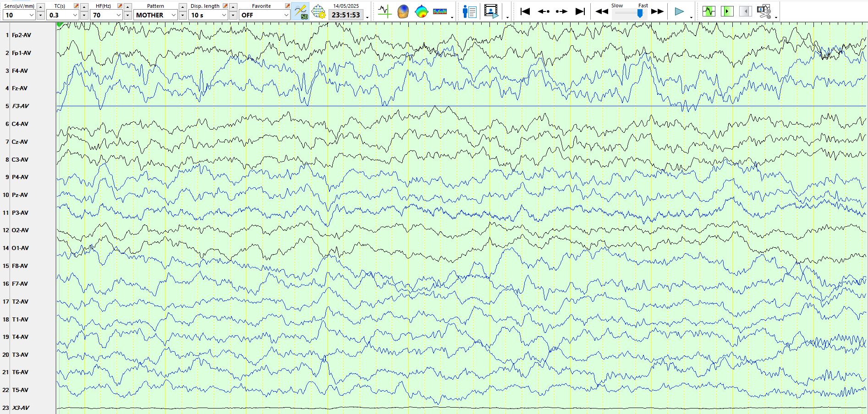Increase sensitivity with the Sens up arrow
The image size is (868, 414).
41,7
